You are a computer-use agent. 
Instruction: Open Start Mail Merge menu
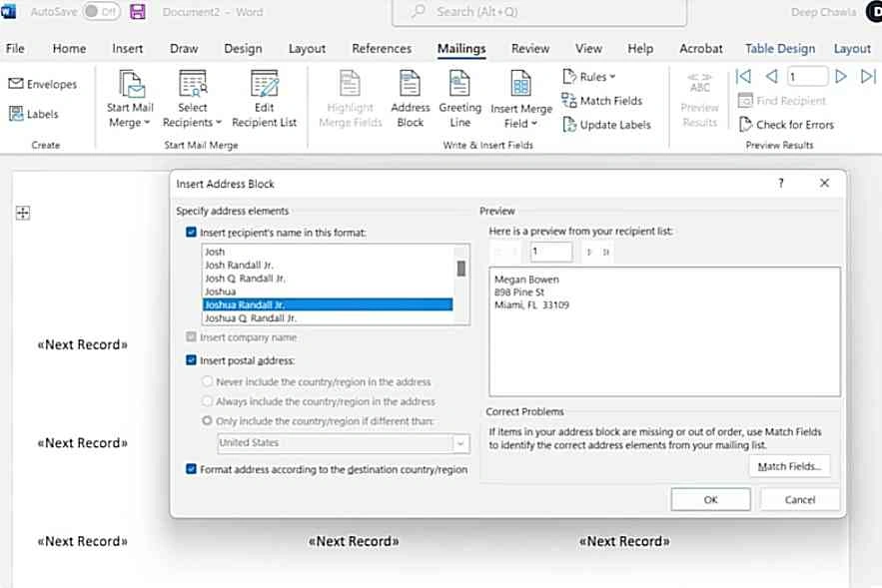click(130, 100)
